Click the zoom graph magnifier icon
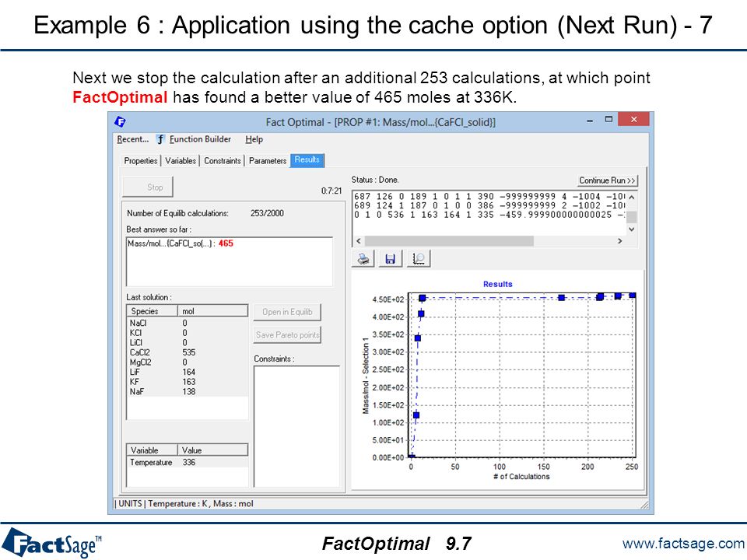This screenshot has height=560, width=747. pos(419,259)
